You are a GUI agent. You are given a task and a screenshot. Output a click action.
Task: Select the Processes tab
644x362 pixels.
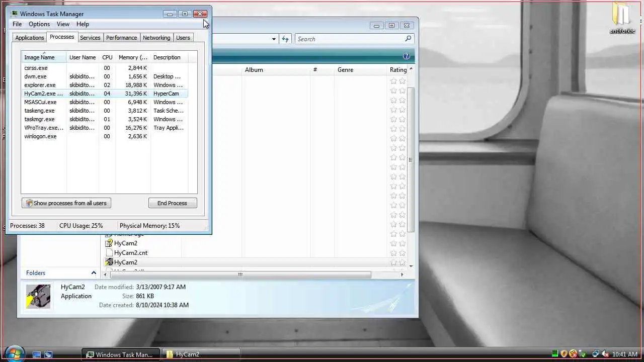click(x=62, y=37)
